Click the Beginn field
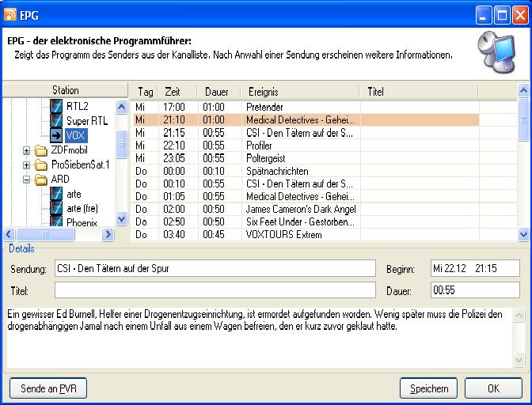This screenshot has height=405, width=532. tap(475, 268)
